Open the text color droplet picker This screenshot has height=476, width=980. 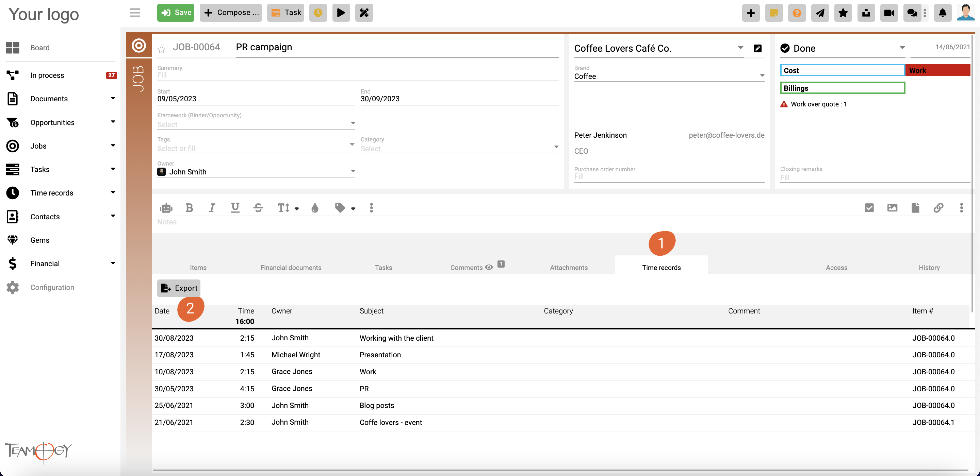(315, 208)
